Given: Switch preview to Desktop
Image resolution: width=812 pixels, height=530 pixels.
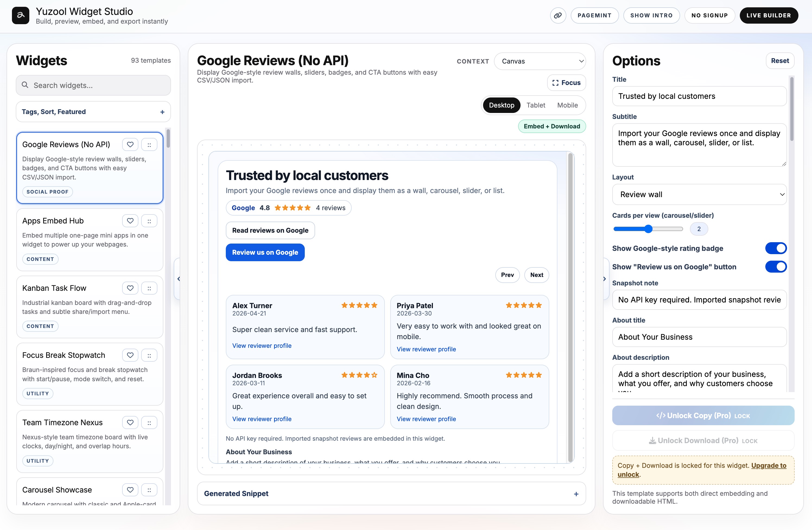Looking at the screenshot, I should 501,105.
